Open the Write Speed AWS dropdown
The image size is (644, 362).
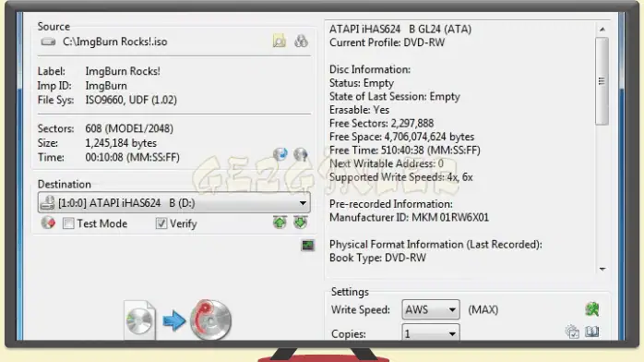click(x=431, y=309)
